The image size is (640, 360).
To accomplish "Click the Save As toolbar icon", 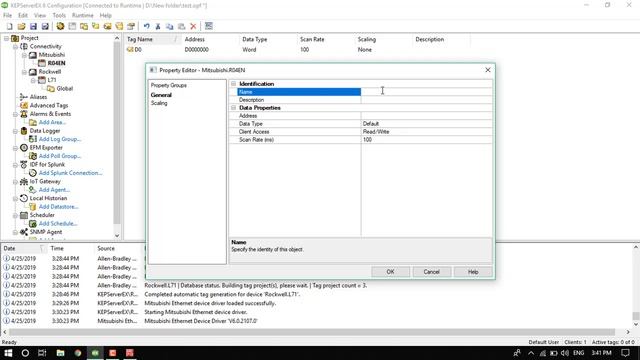I will point(45,26).
